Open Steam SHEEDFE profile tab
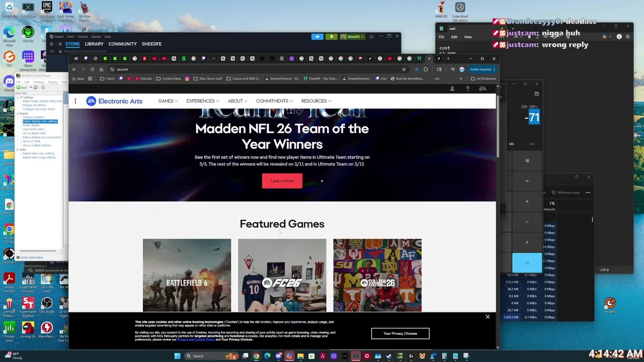This screenshot has width=644, height=362. 151,44
